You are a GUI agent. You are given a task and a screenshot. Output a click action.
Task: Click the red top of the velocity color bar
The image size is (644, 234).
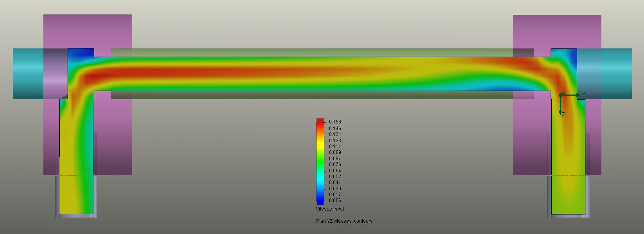(x=320, y=121)
